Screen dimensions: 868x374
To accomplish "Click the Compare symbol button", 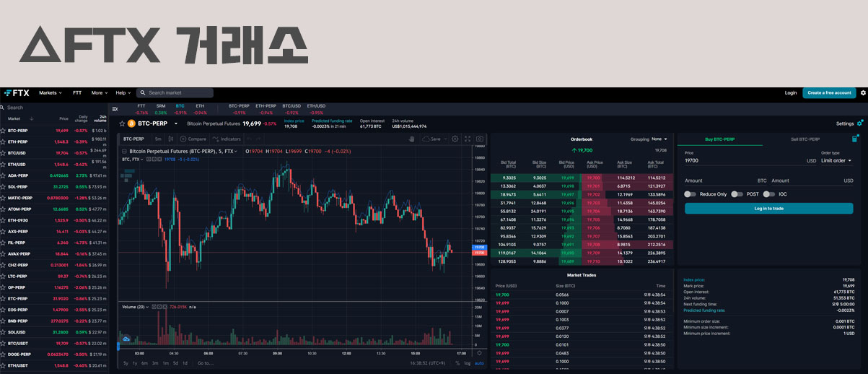I will [193, 139].
